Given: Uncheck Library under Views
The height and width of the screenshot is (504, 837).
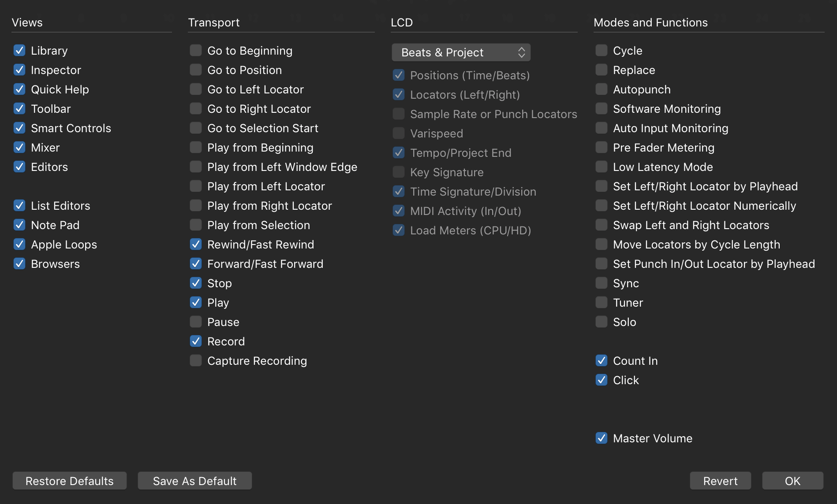Looking at the screenshot, I should [x=19, y=50].
